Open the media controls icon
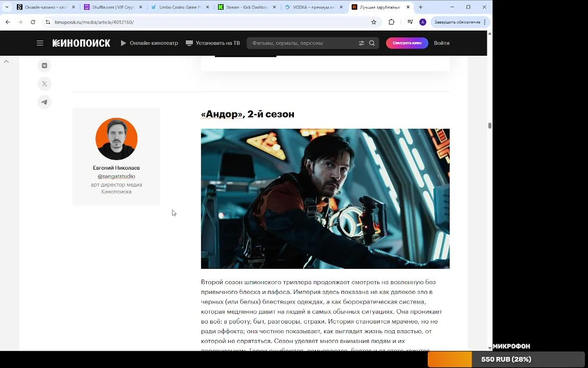This screenshot has height=368, width=588. point(410,22)
